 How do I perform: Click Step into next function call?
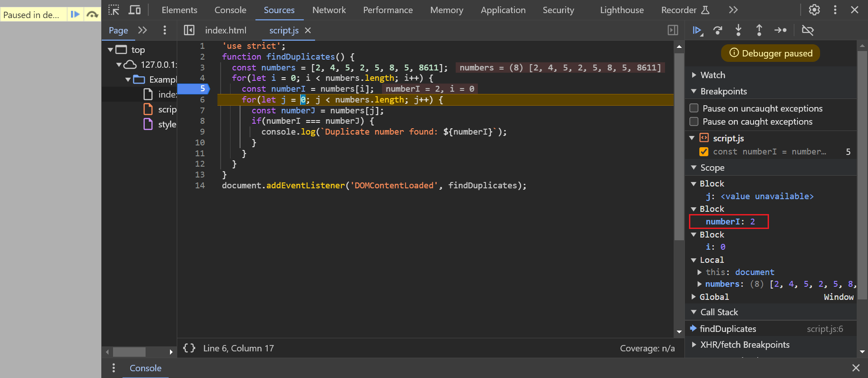[x=738, y=30]
